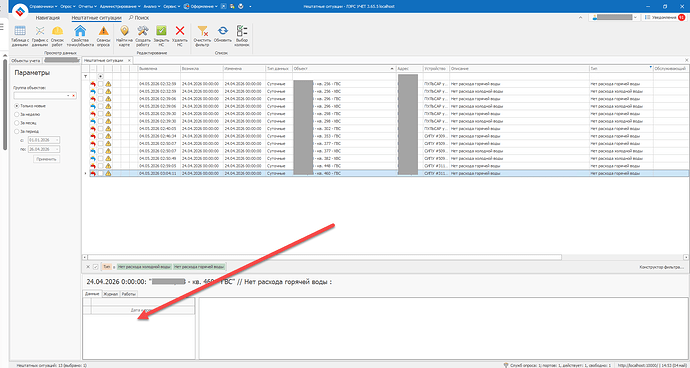The image size is (690, 368).
Task: Click red arrow icon in row 02:32:59 ГВС
Action: click(x=93, y=84)
